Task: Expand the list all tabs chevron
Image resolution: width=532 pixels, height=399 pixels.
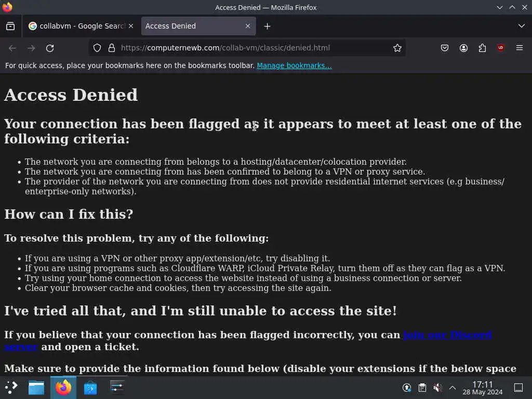Action: coord(522,26)
